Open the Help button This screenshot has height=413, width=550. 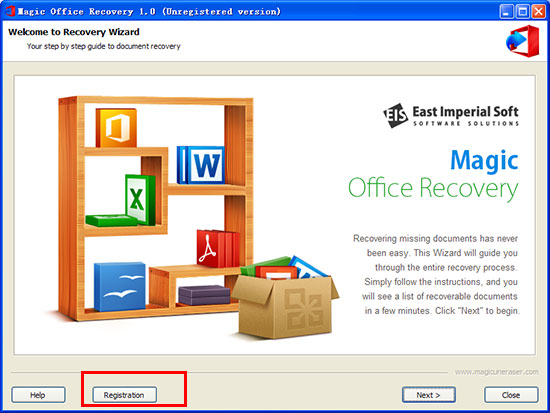click(38, 395)
